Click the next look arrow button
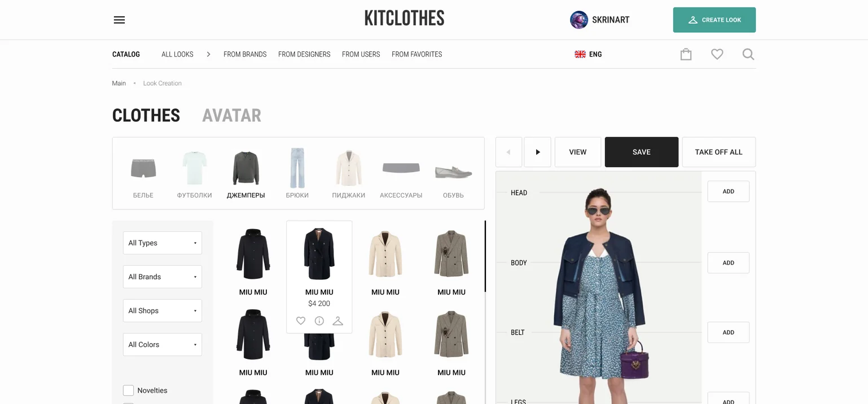 click(537, 152)
